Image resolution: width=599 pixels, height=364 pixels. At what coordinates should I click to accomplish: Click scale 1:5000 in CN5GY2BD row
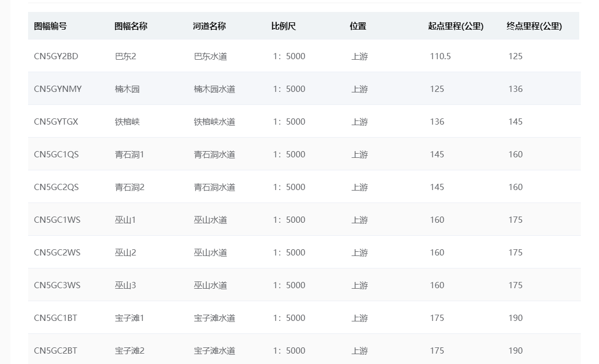click(x=289, y=56)
